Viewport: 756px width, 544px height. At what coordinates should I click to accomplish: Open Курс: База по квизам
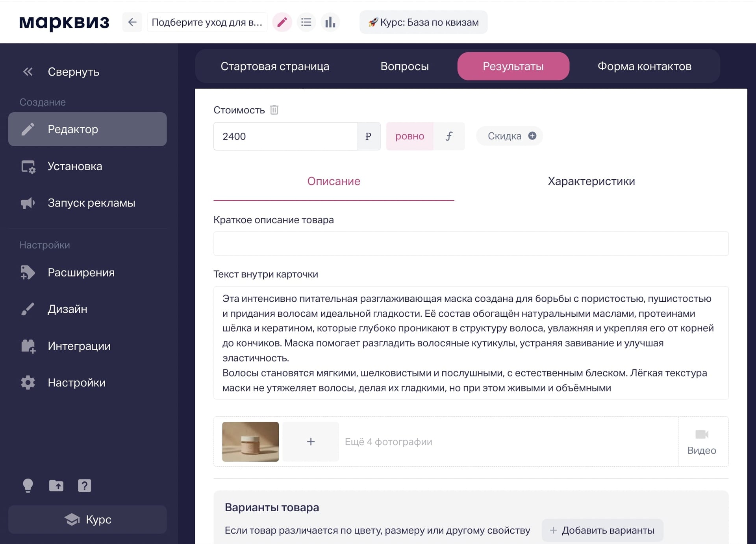pos(423,22)
